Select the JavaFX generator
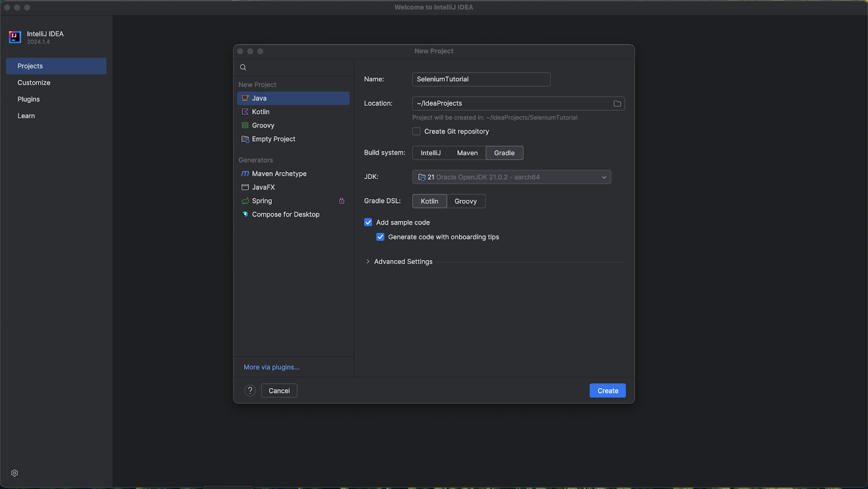 (x=264, y=187)
